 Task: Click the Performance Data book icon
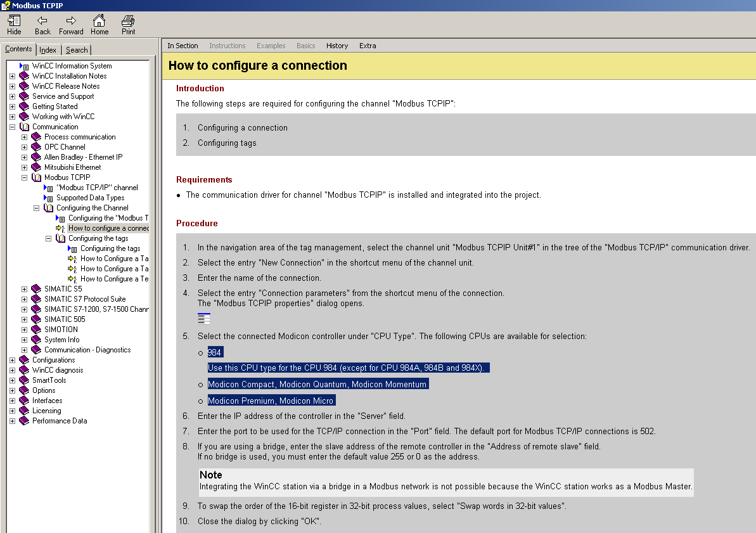tap(24, 421)
